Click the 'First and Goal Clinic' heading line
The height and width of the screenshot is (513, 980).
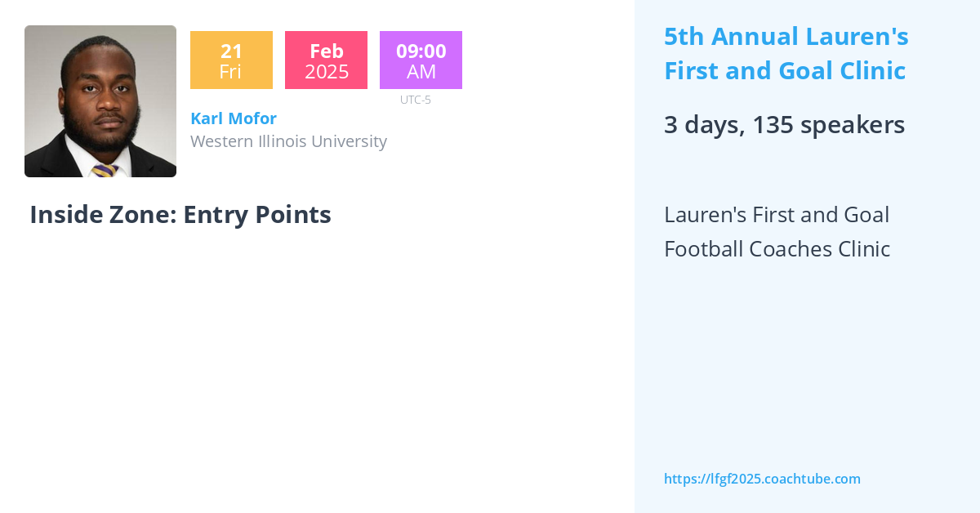point(785,71)
